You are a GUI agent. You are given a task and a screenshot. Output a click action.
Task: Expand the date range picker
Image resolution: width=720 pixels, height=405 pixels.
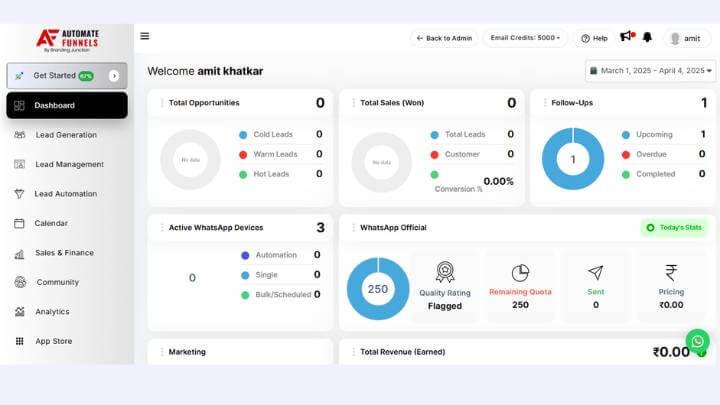pos(650,71)
